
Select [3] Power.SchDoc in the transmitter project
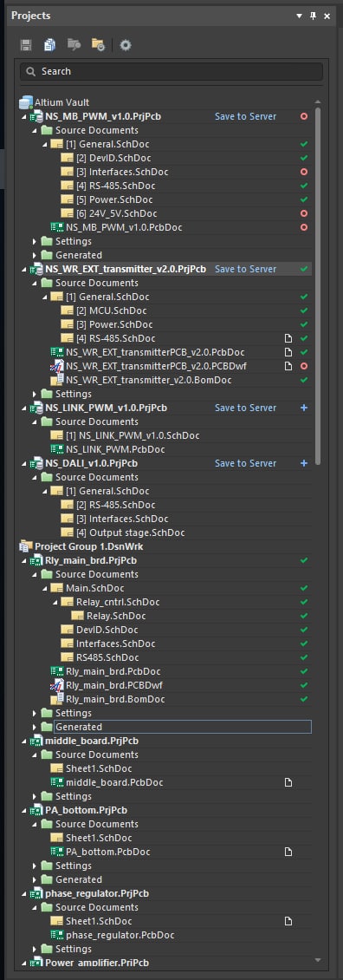coord(114,324)
